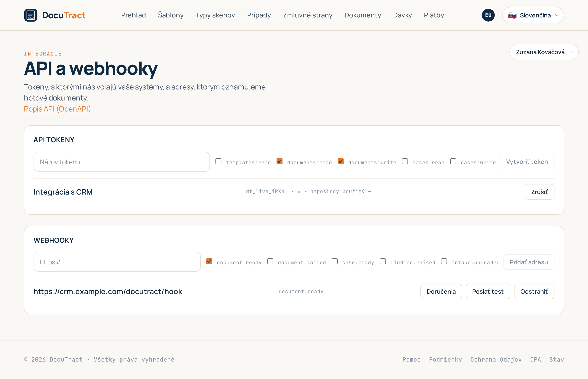
Task: Uncheck the documents:write scope
Action: 341,162
